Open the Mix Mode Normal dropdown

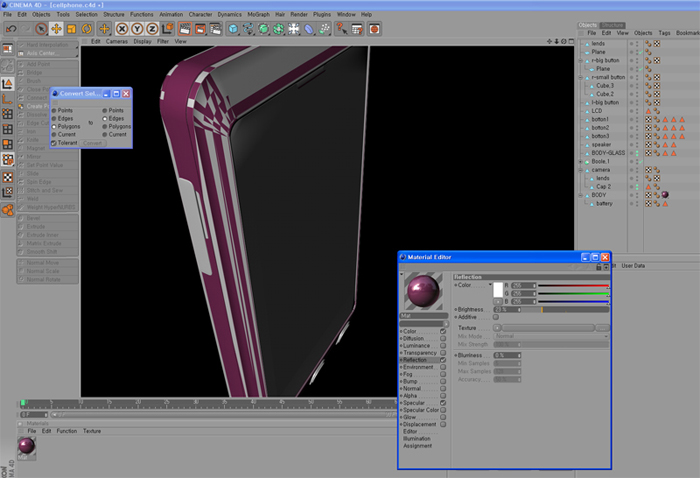(551, 336)
